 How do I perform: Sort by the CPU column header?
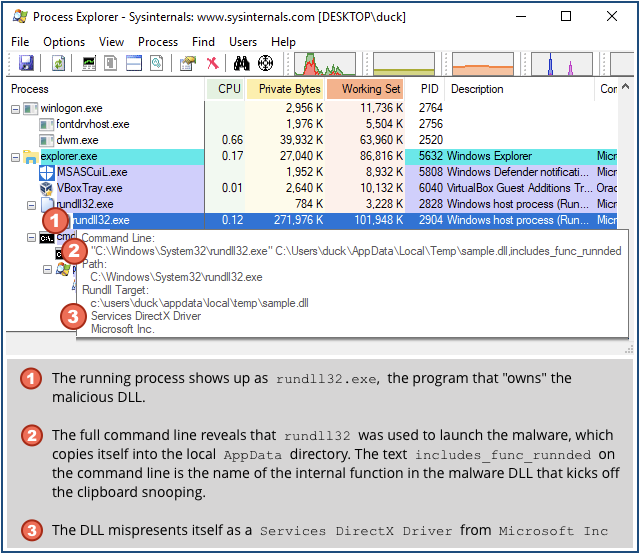[225, 89]
